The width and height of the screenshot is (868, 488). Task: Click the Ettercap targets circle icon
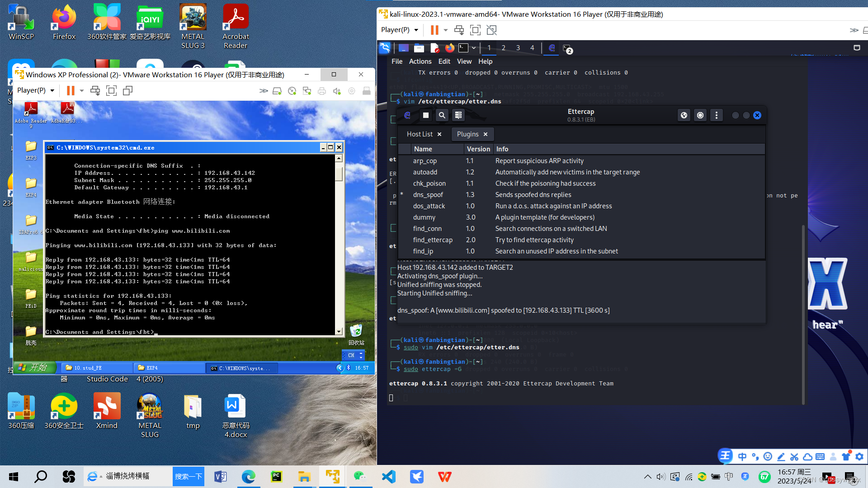pyautogui.click(x=700, y=115)
